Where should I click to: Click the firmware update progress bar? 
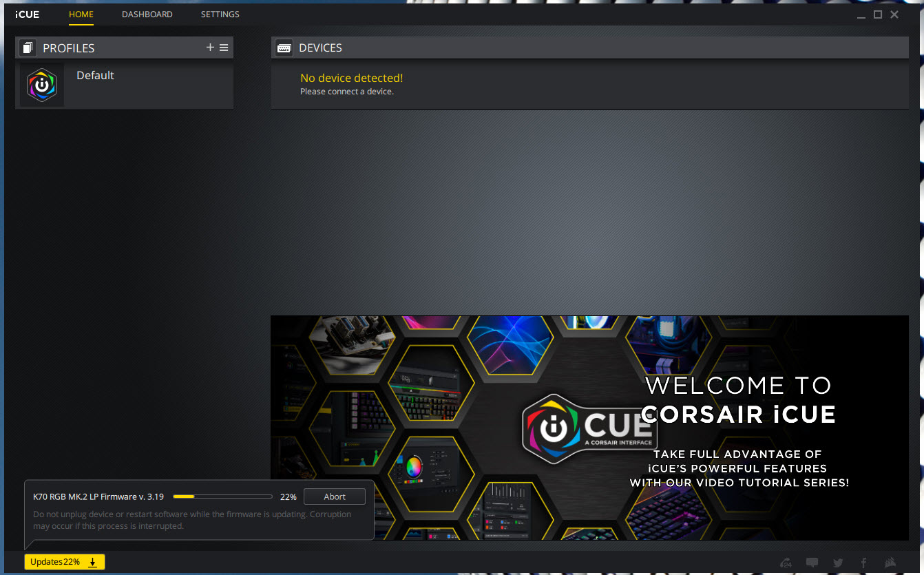222,496
